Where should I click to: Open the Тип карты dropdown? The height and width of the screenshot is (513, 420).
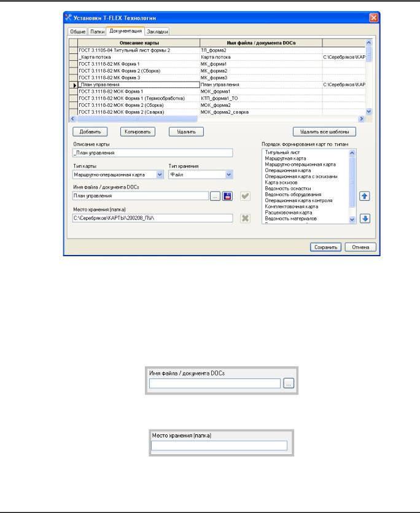point(160,174)
